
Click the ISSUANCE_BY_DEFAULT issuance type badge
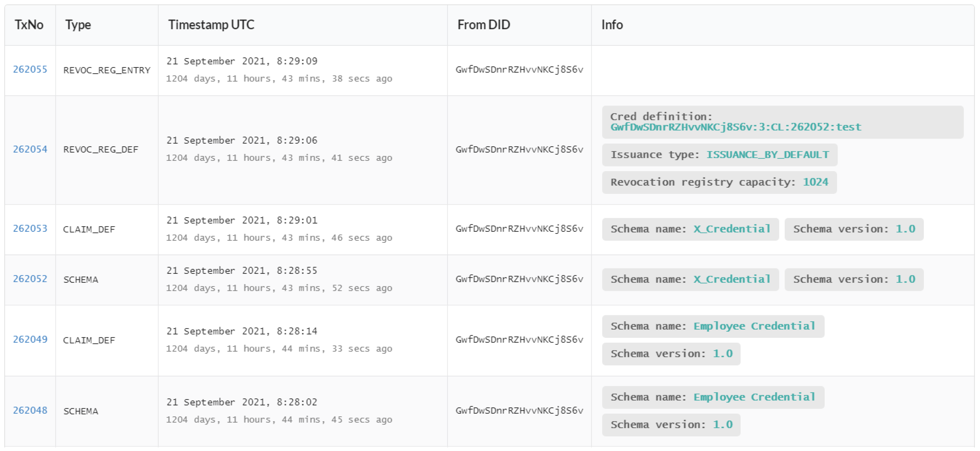click(767, 155)
